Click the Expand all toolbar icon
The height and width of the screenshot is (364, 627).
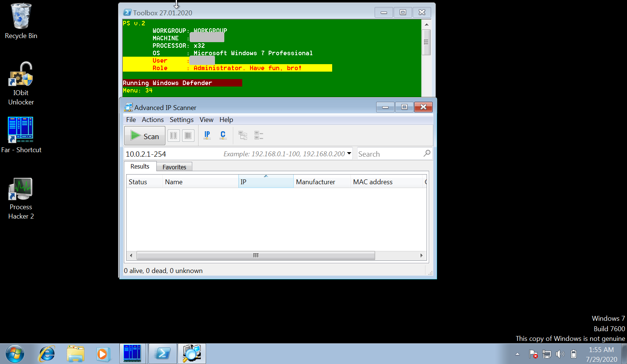(x=243, y=135)
